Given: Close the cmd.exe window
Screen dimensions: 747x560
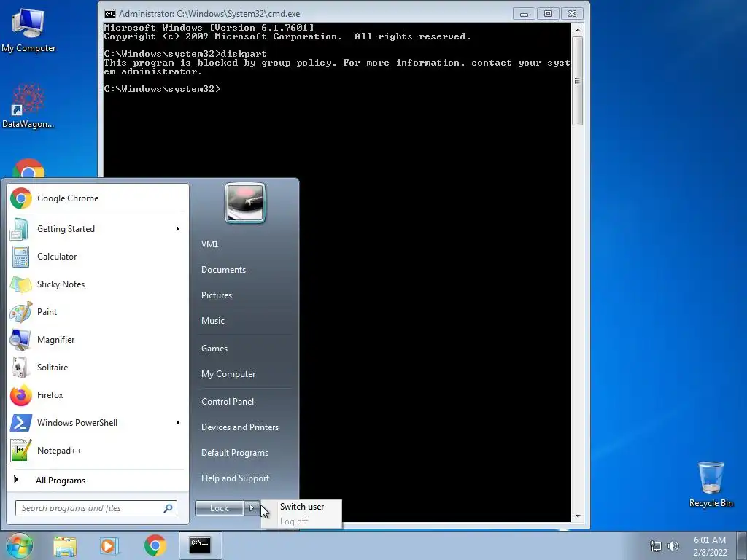Looking at the screenshot, I should click(x=573, y=14).
